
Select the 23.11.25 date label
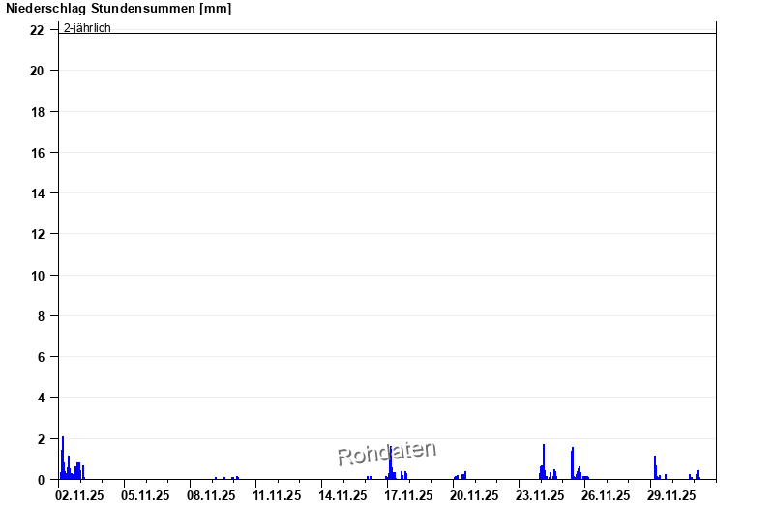(540, 495)
